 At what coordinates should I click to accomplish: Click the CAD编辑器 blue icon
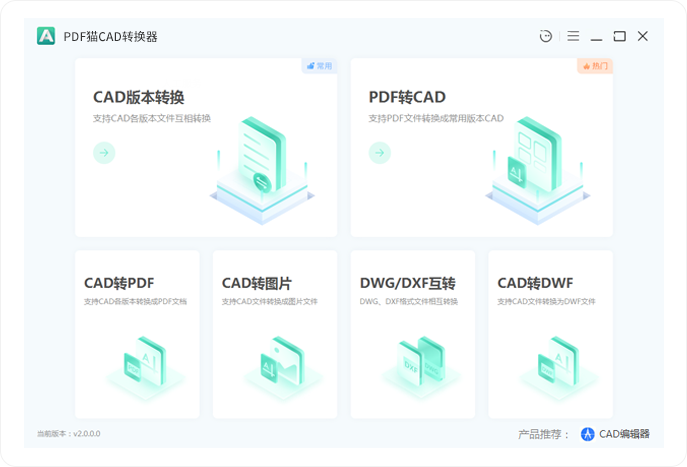(x=588, y=434)
